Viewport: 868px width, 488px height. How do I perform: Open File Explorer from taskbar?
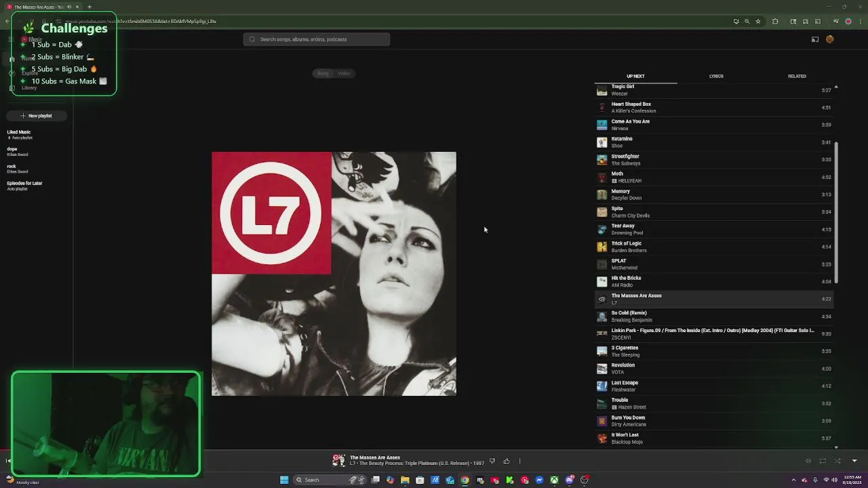(x=405, y=480)
